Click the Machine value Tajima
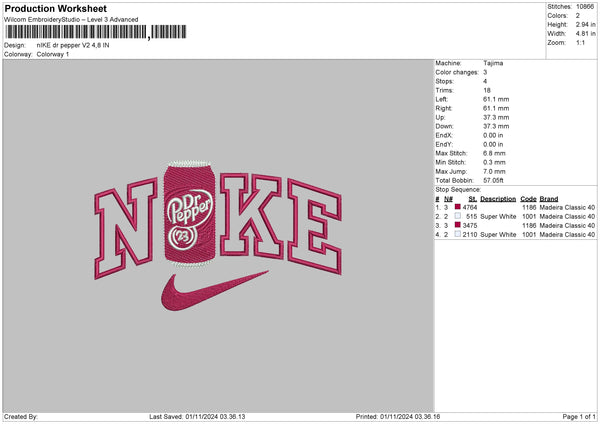 click(x=493, y=63)
